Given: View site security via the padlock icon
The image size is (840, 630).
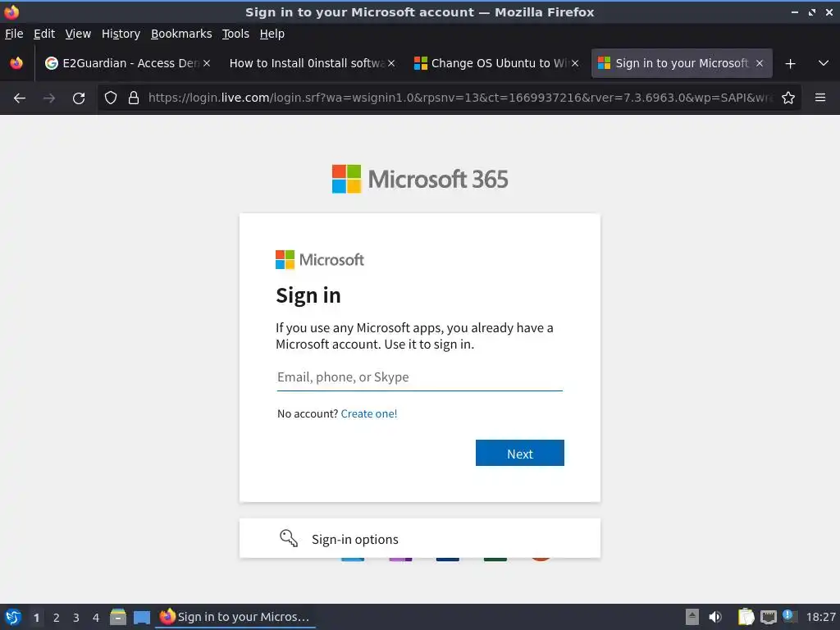Looking at the screenshot, I should [134, 98].
